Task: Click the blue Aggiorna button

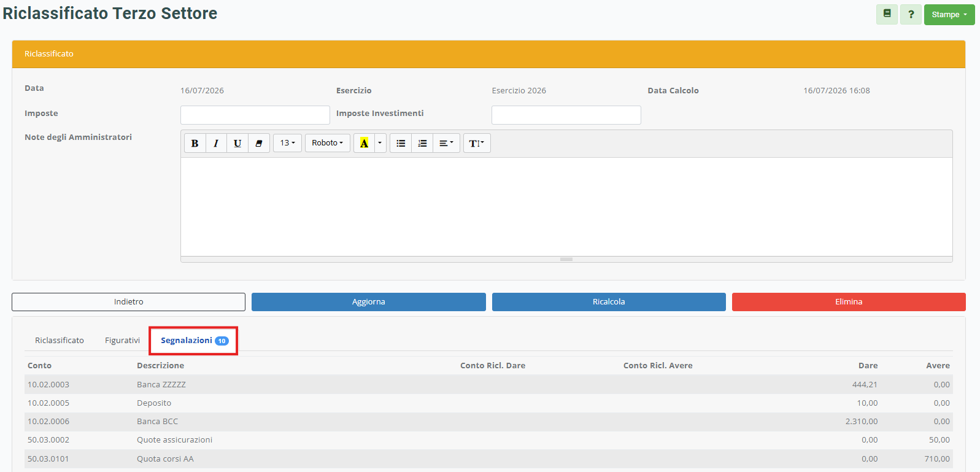Action: point(369,302)
